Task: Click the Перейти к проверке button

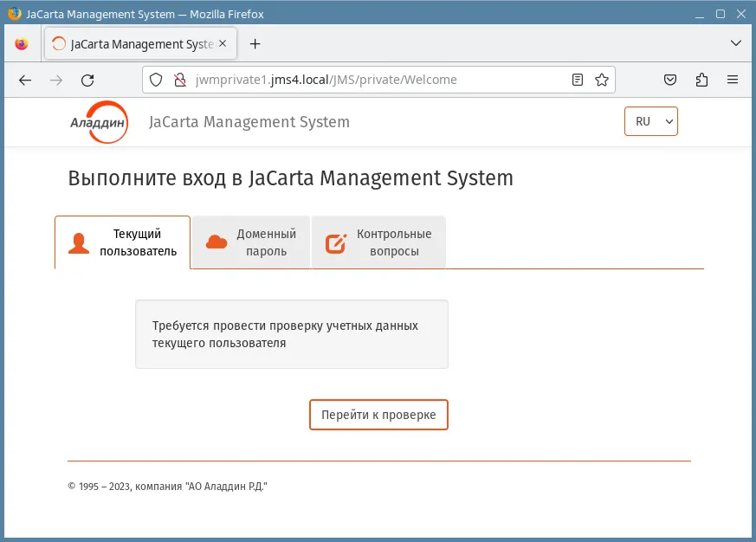Action: coord(378,415)
